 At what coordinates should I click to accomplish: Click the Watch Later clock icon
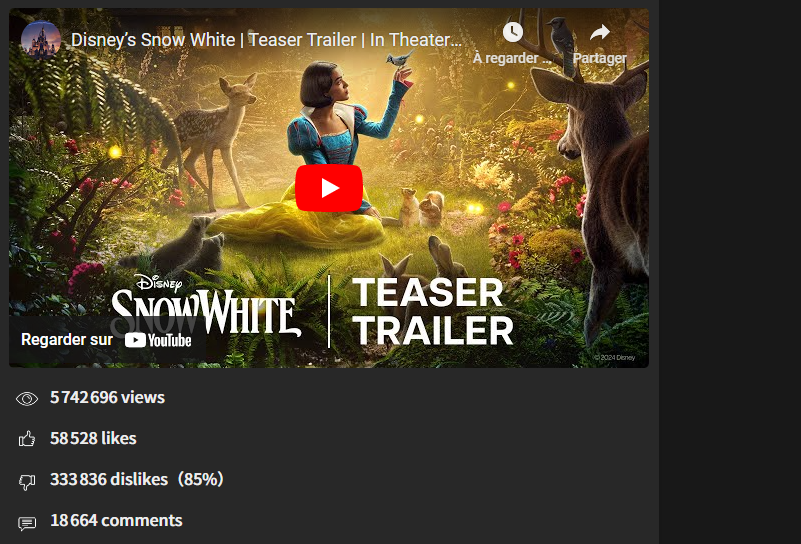pyautogui.click(x=512, y=32)
